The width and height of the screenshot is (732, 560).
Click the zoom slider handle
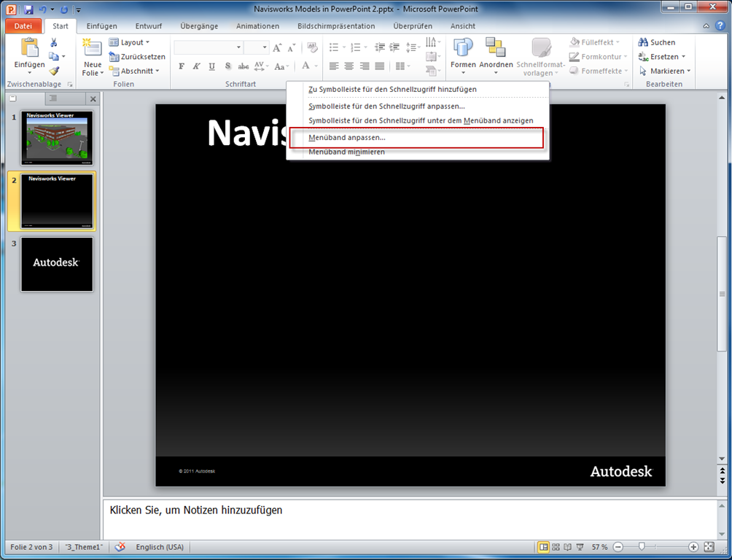click(x=642, y=547)
